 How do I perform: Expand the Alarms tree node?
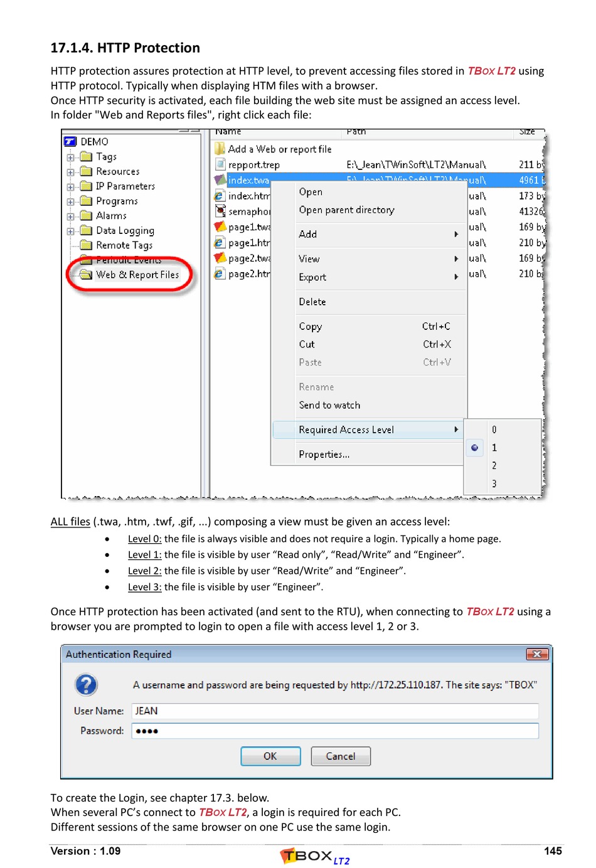(70, 216)
